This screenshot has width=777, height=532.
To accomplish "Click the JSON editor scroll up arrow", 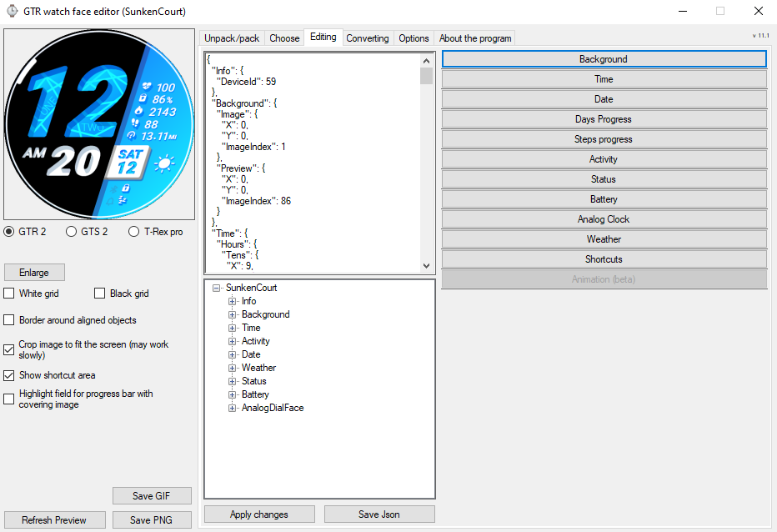I will tap(426, 61).
